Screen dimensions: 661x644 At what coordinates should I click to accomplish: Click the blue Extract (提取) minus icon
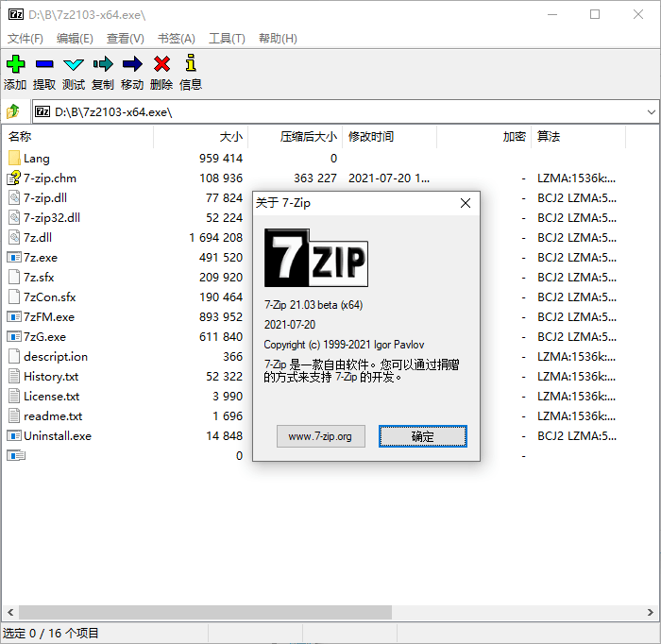tap(44, 64)
